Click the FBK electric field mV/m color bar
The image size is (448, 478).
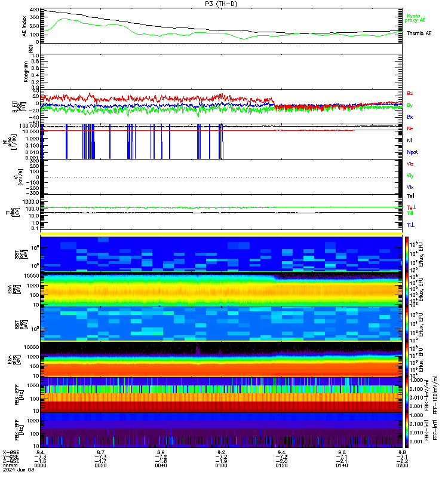click(x=406, y=394)
